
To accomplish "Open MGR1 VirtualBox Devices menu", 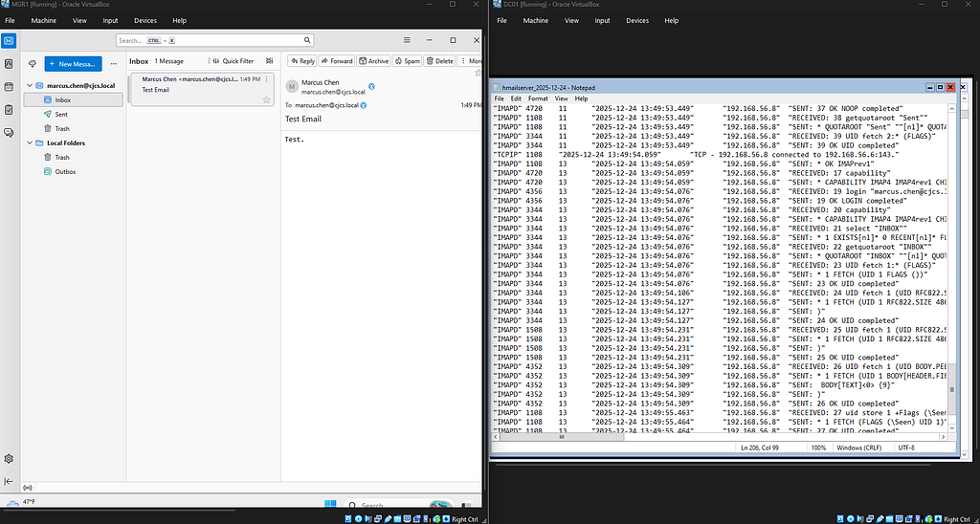I will (145, 21).
